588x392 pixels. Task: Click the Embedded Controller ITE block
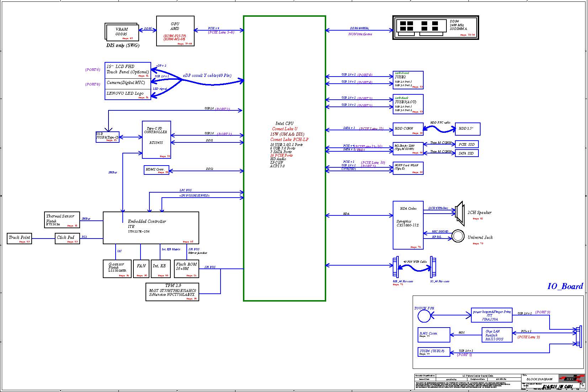[x=151, y=228]
